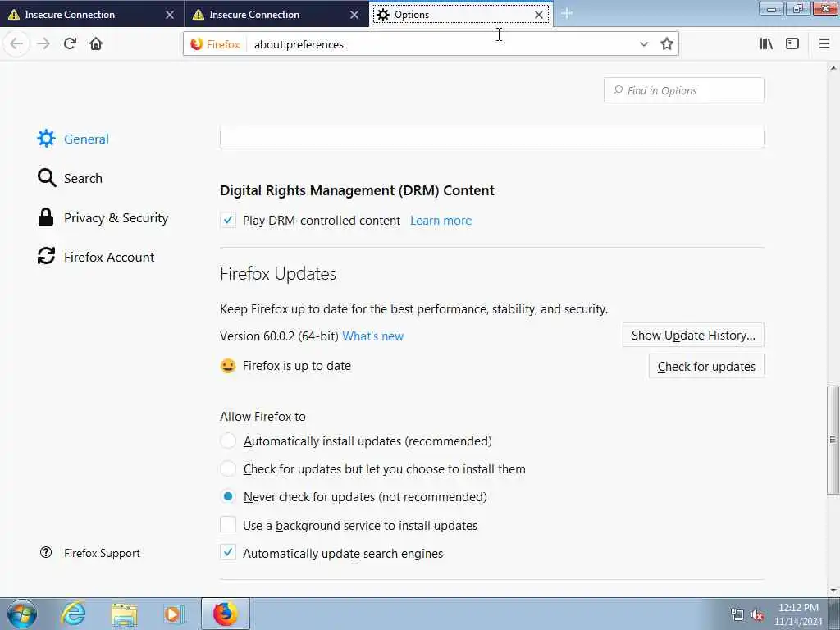
Task: Toggle Play DRM-controlled content checkbox
Action: (228, 220)
